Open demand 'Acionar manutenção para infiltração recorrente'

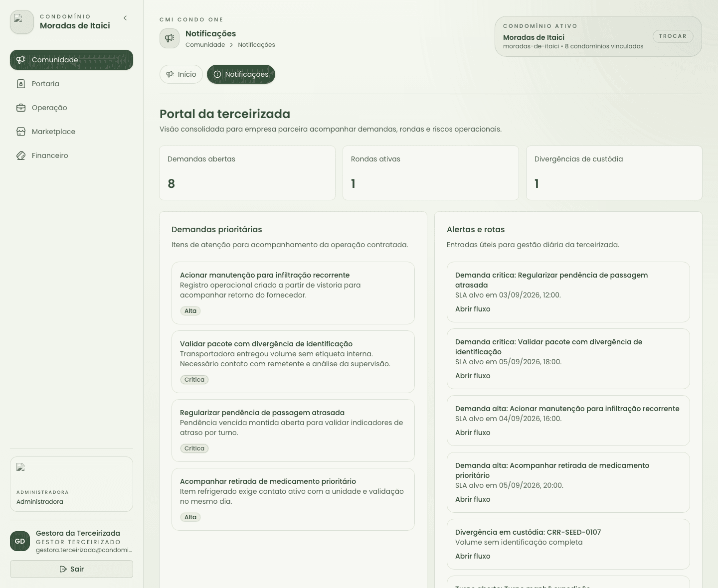point(293,293)
